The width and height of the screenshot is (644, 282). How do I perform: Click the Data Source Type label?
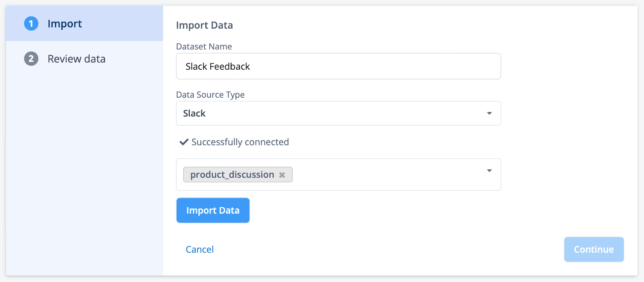click(x=210, y=95)
